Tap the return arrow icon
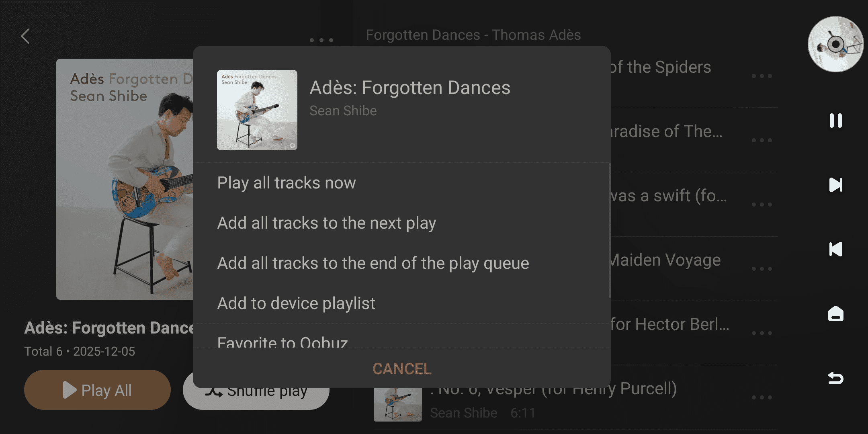The height and width of the screenshot is (434, 868). coord(835,378)
